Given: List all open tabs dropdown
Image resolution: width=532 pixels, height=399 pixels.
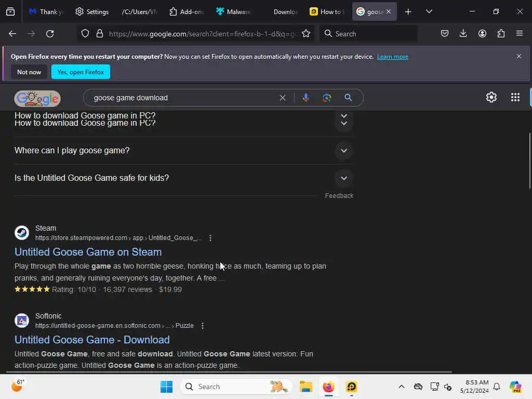Looking at the screenshot, I should tap(429, 11).
